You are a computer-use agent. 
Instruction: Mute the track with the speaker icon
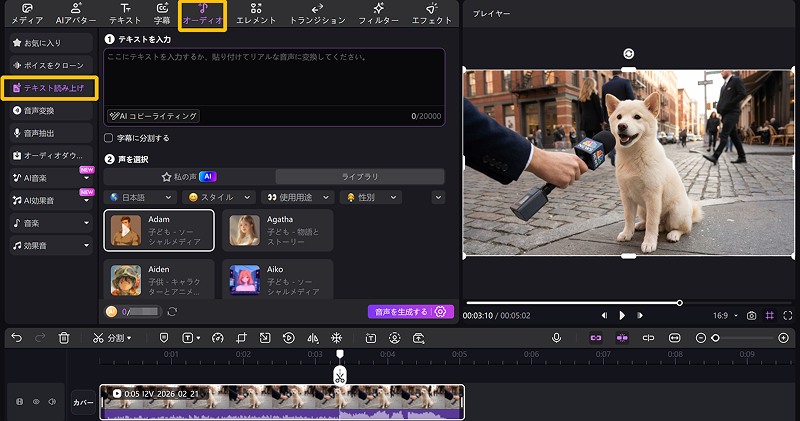pos(52,402)
